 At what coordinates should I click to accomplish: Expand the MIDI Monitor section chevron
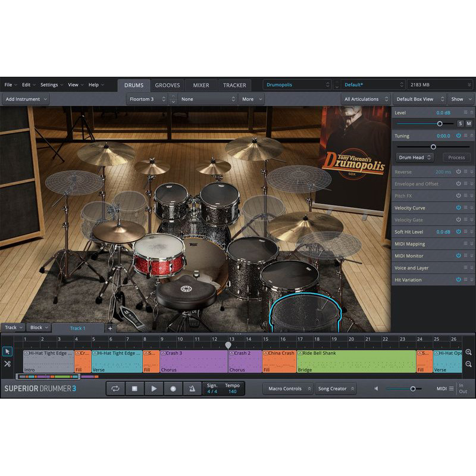click(x=472, y=256)
